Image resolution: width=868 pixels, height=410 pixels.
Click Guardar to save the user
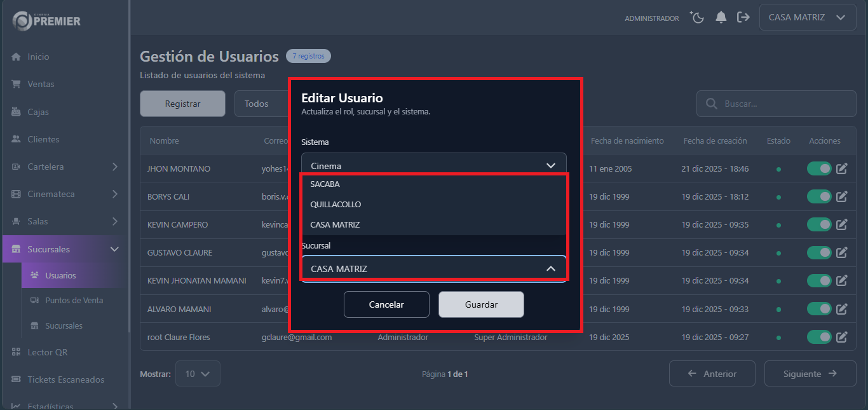(481, 304)
